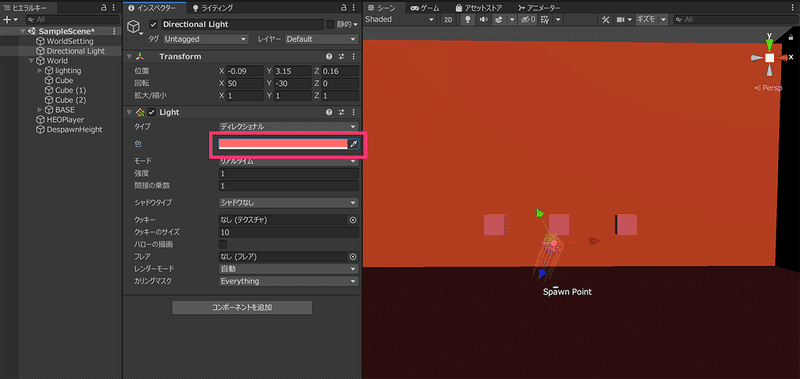The image size is (800, 379).
Task: Open cookie texture picker circle icon
Action: 352,220
